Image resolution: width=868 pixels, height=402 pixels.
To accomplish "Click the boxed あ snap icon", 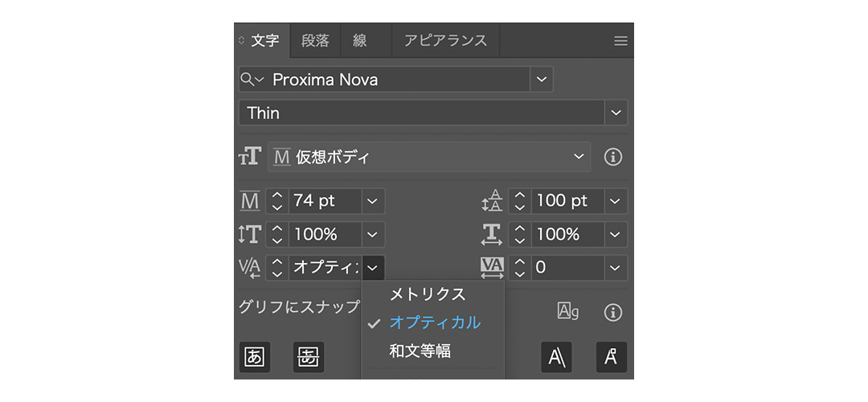I will (254, 357).
